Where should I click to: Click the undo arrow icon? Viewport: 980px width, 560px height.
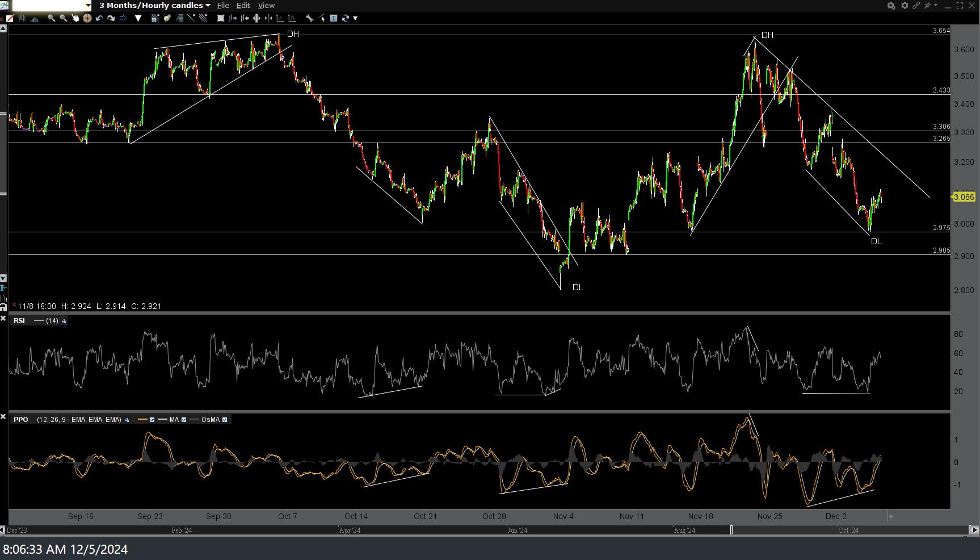[x=99, y=18]
